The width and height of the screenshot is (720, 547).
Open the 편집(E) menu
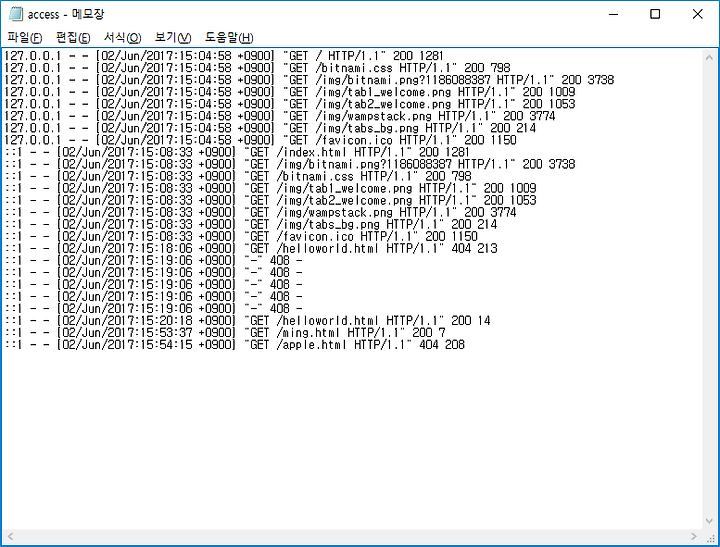click(x=73, y=38)
